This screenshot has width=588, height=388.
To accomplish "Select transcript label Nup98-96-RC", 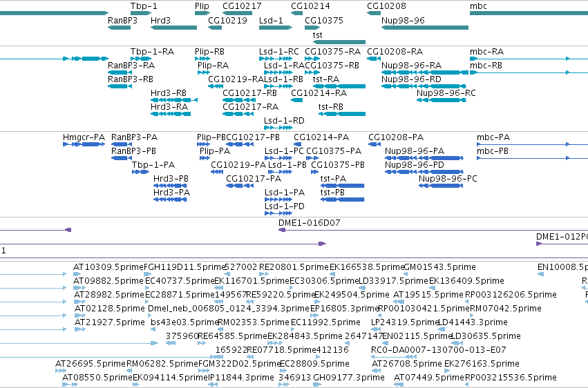I will pos(446,93).
